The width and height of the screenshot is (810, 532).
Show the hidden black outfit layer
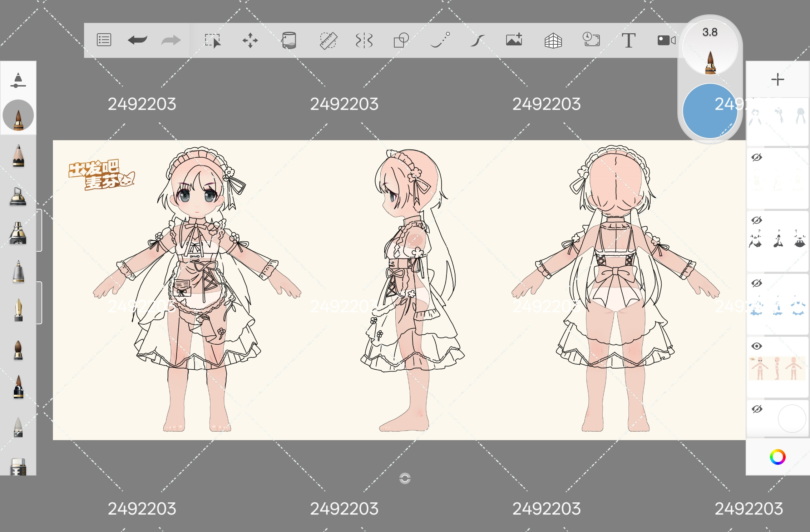click(757, 220)
